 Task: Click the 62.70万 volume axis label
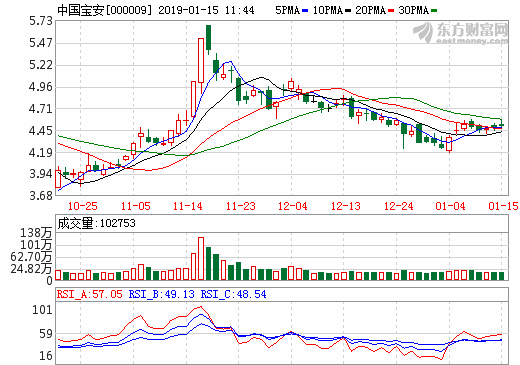pos(31,257)
